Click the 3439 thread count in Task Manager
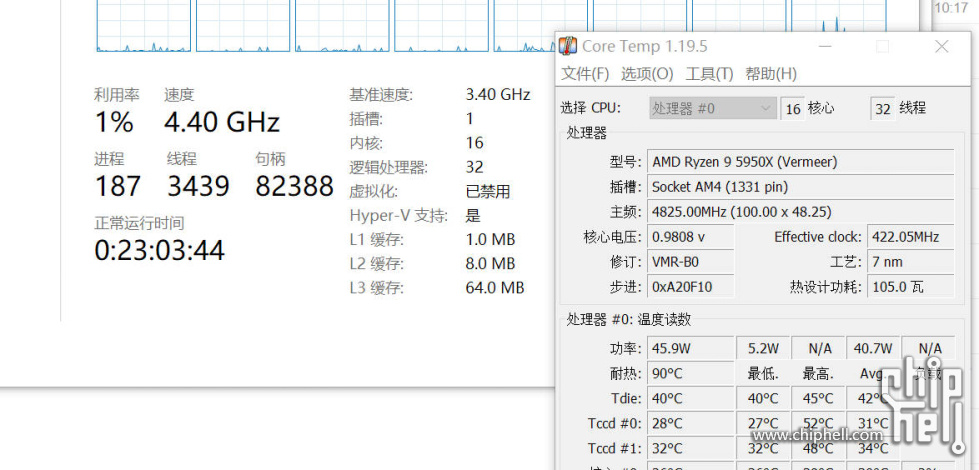The height and width of the screenshot is (470, 979). pyautogui.click(x=199, y=186)
